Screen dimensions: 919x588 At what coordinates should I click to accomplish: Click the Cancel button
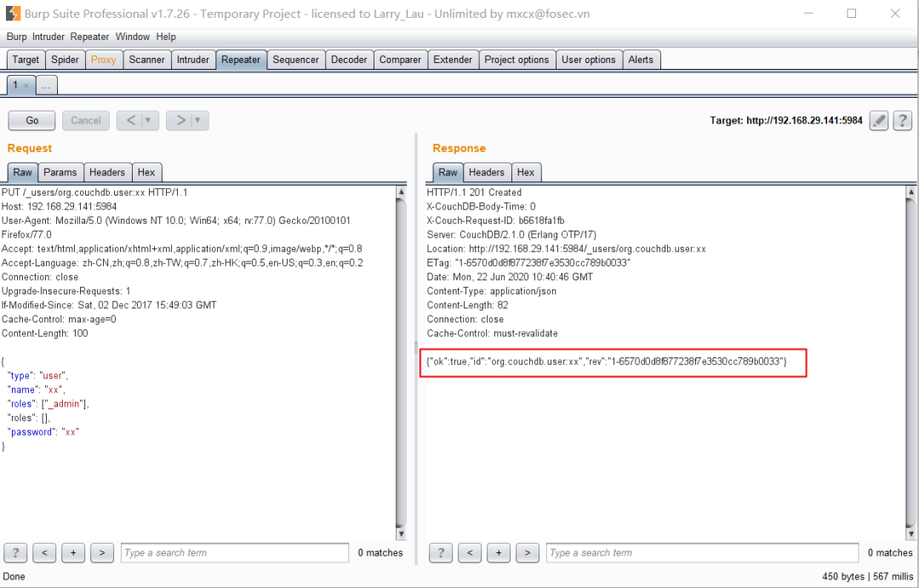point(86,120)
